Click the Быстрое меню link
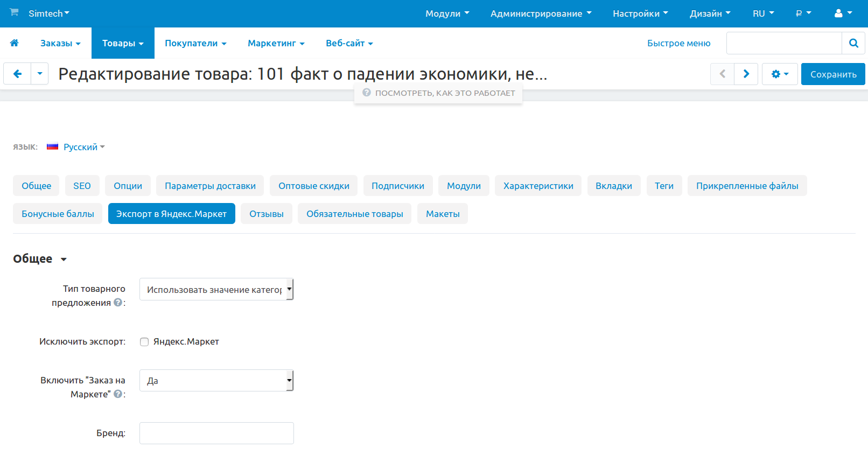Viewport: 868px width, 455px height. coord(678,43)
